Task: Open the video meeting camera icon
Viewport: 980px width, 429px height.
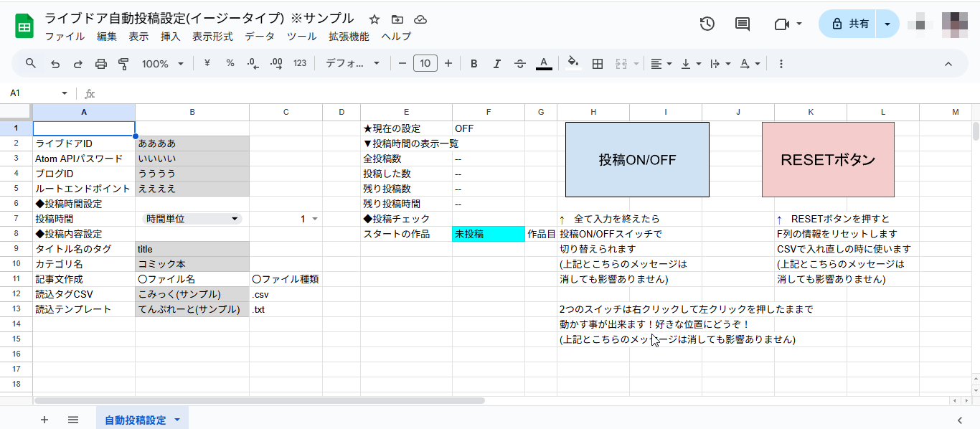Action: coord(788,24)
